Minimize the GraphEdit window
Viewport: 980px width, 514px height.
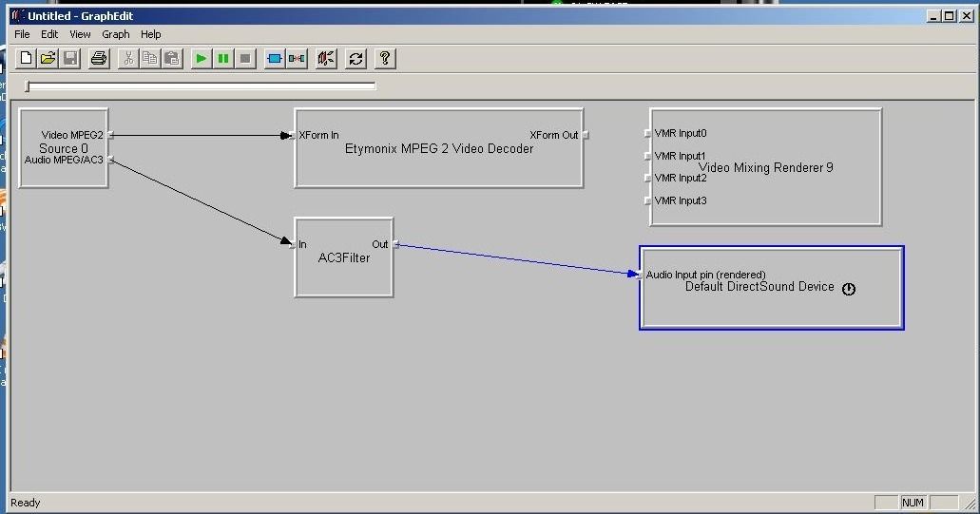tap(933, 16)
